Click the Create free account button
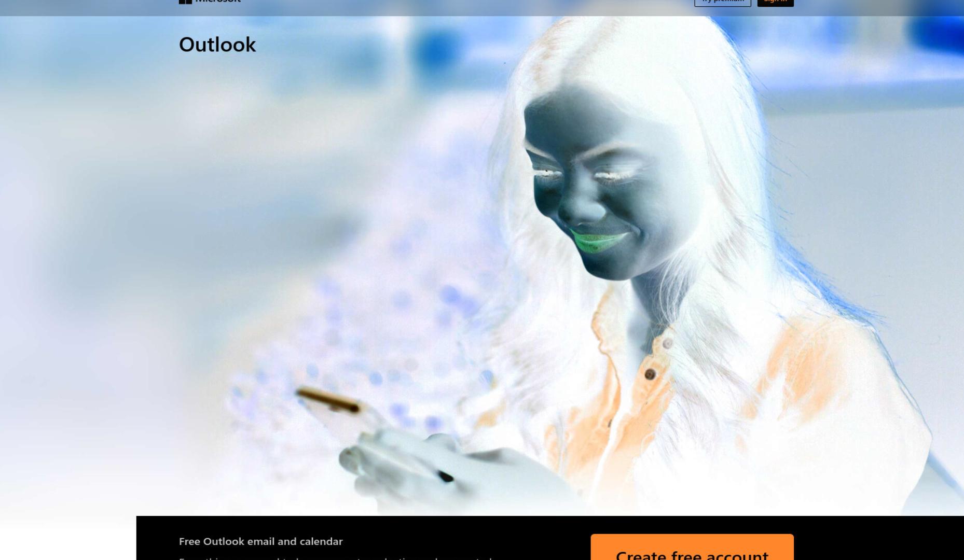The height and width of the screenshot is (560, 964). coord(692,548)
